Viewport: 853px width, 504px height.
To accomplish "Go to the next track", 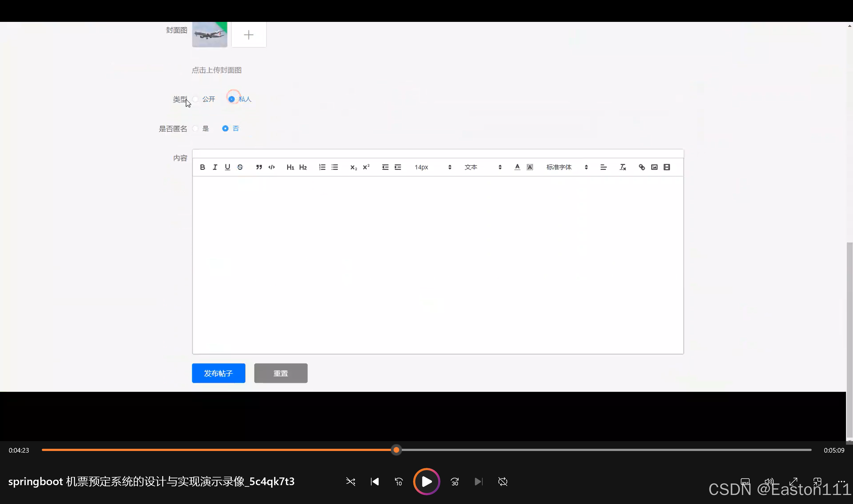I will [478, 482].
